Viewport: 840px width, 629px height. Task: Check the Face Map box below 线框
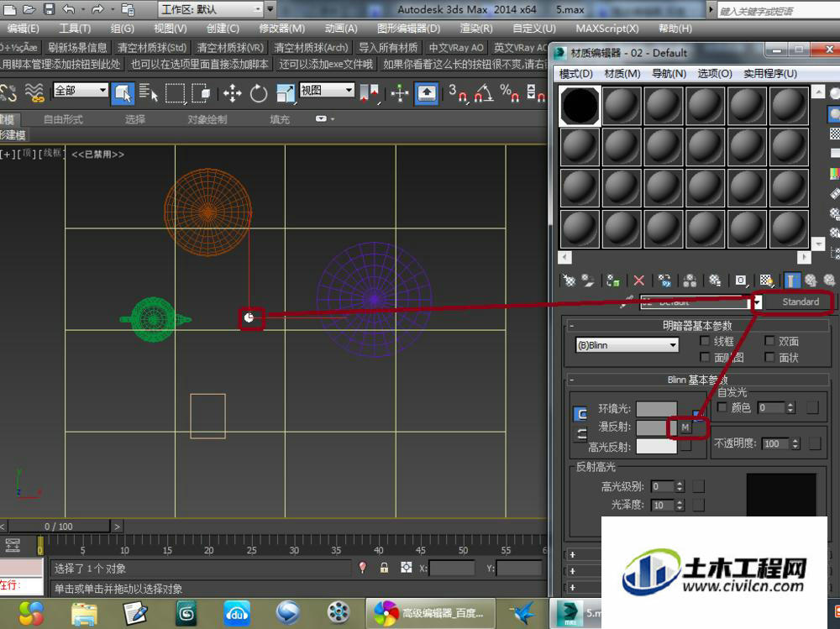click(705, 357)
